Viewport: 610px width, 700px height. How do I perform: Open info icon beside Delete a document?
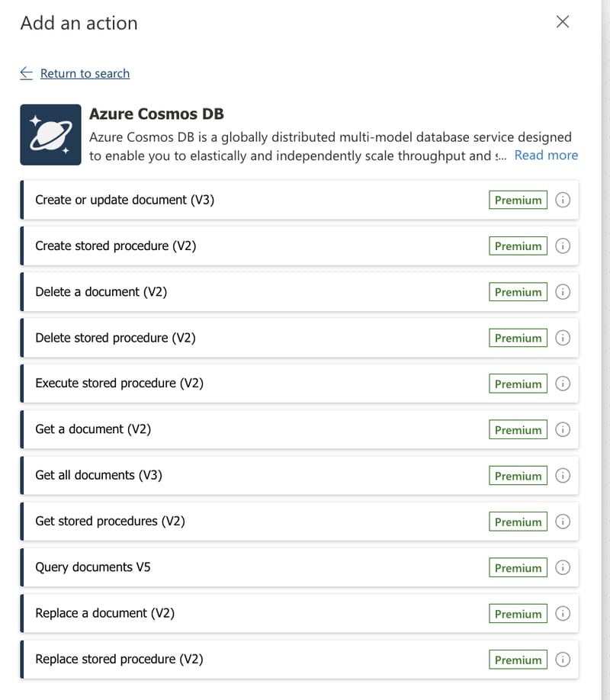563,292
